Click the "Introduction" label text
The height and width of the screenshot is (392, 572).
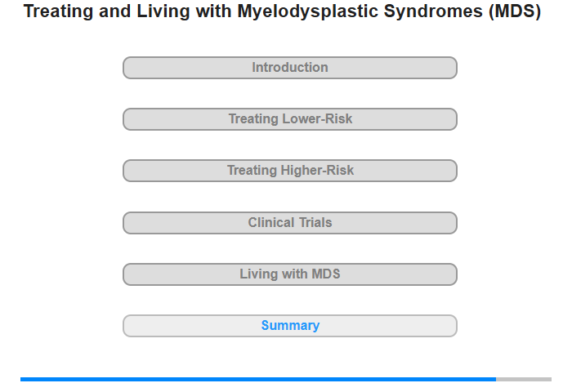click(x=290, y=68)
